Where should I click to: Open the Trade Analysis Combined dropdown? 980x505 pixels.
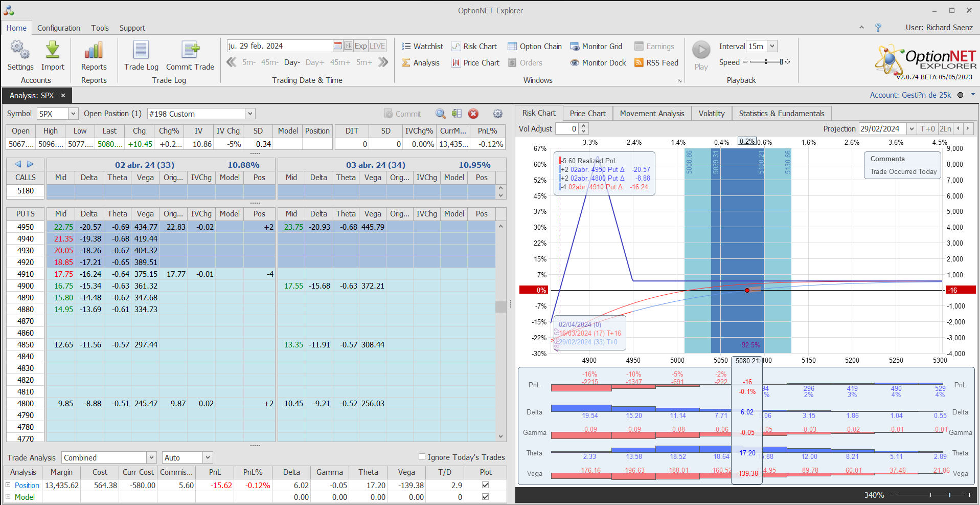tap(151, 457)
